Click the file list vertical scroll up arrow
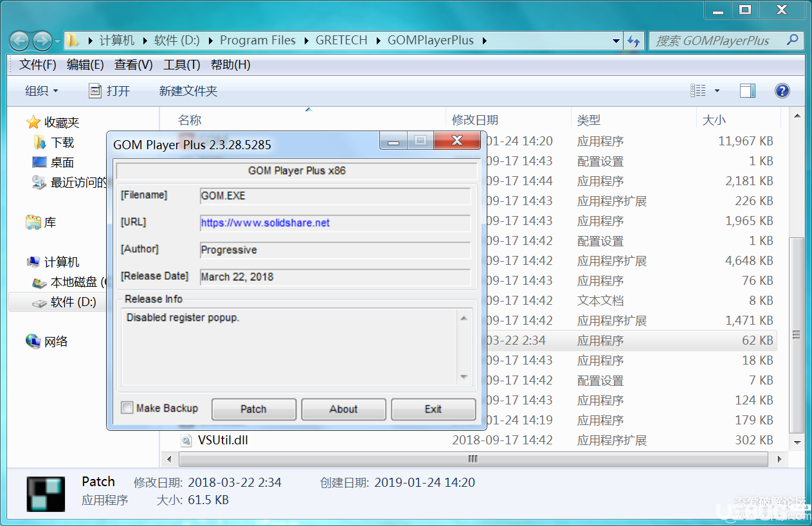Image resolution: width=812 pixels, height=526 pixels. click(x=797, y=116)
